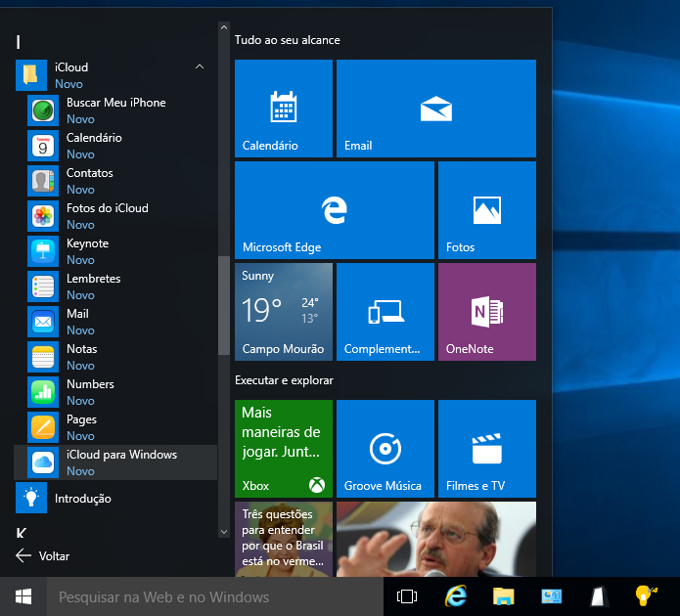
Task: Click the letter K group header
Action: (21, 533)
